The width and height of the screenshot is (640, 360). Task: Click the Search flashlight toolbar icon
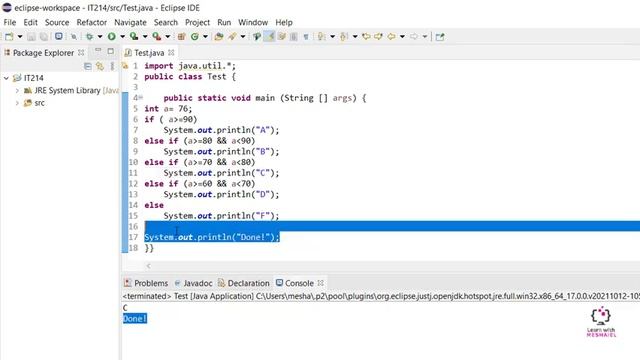(232, 37)
